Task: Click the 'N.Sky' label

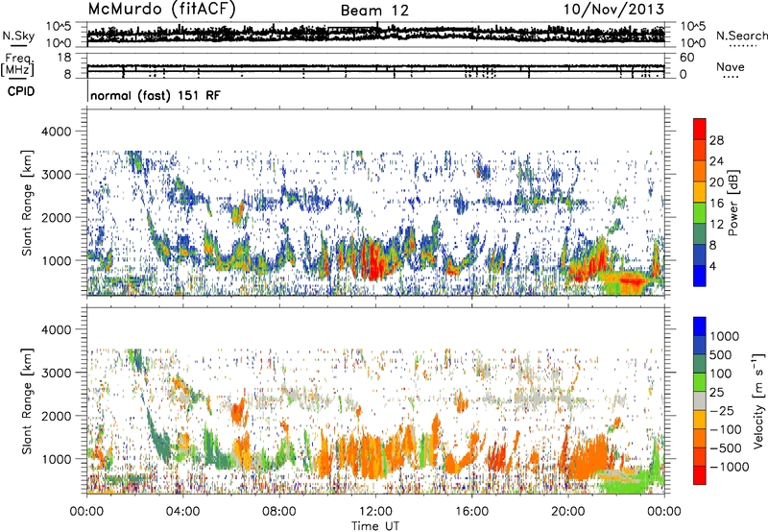Action: tap(18, 36)
